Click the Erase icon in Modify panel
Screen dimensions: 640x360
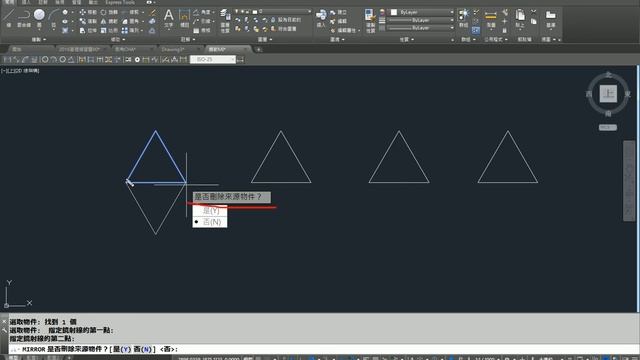pyautogui.click(x=152, y=12)
